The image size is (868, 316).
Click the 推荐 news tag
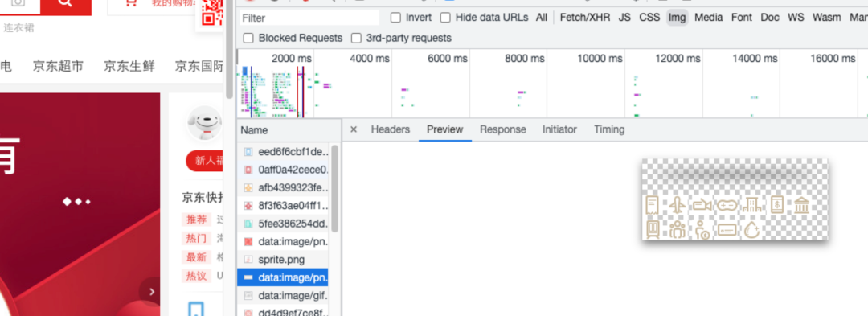click(196, 220)
